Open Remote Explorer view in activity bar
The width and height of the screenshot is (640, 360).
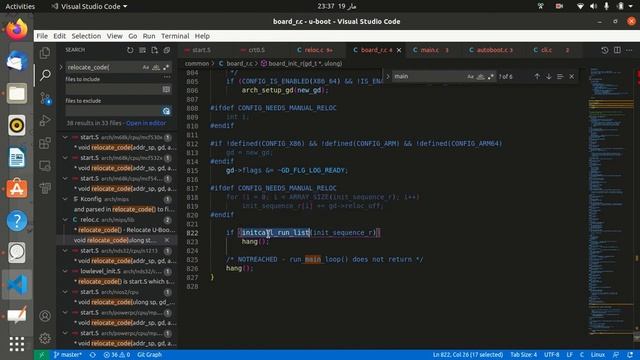(45, 165)
